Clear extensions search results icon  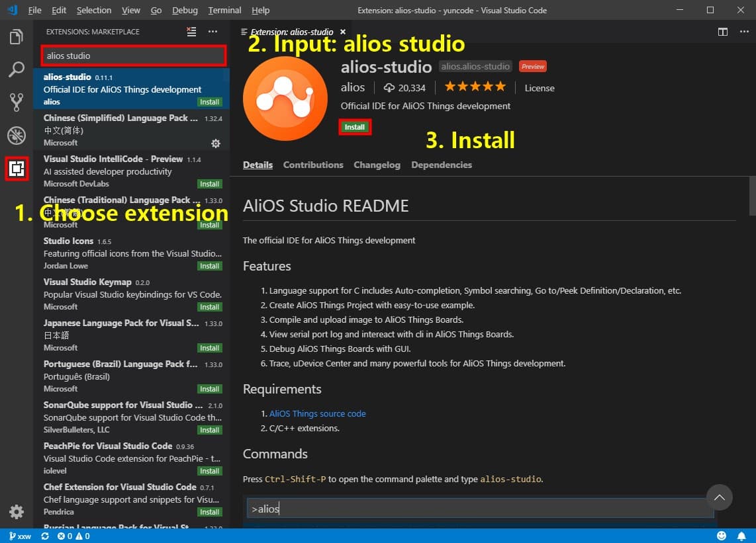click(x=191, y=32)
